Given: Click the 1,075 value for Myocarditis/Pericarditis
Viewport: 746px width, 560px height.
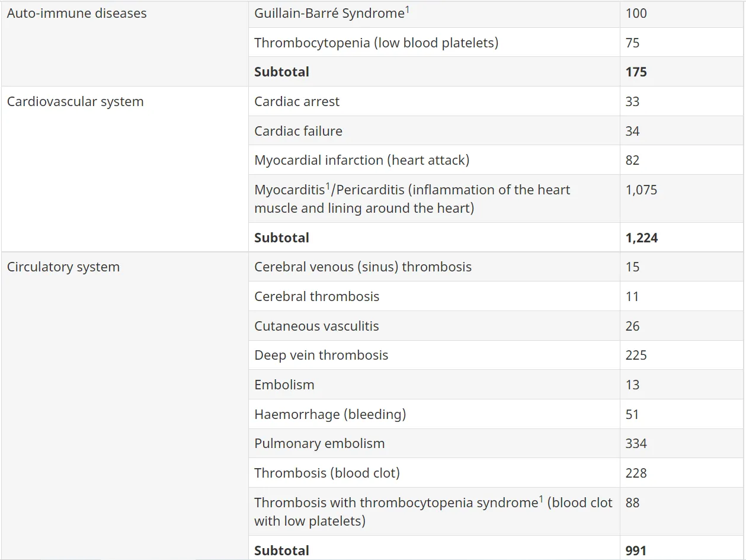Looking at the screenshot, I should click(641, 190).
